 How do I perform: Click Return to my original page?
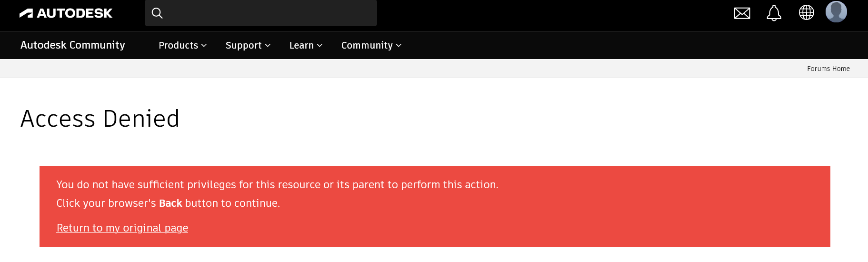[x=122, y=228]
